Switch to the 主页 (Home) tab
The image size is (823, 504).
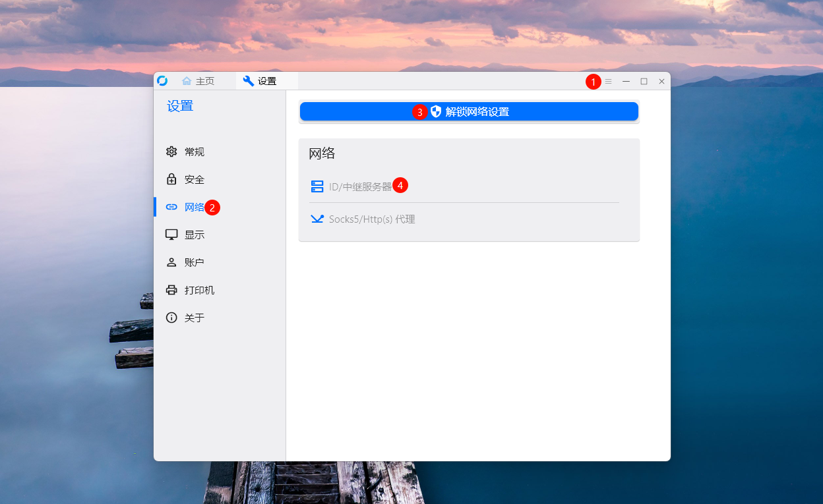pos(198,81)
